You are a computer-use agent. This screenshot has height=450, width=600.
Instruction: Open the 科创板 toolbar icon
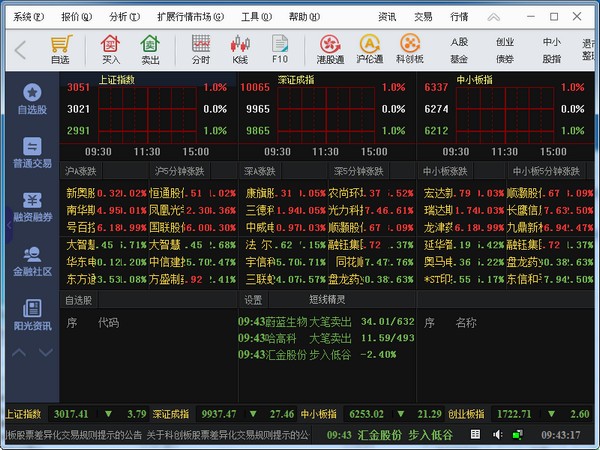(x=410, y=48)
